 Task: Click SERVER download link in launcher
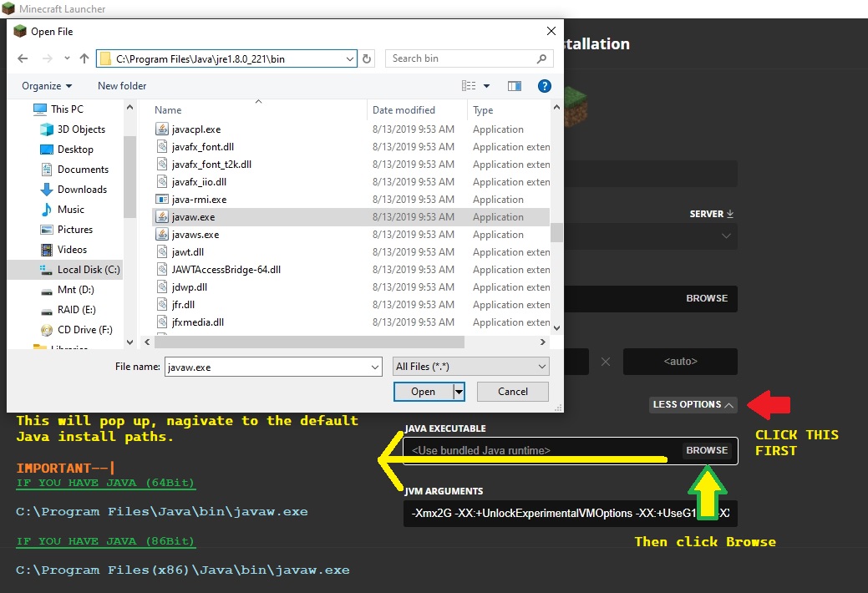(711, 214)
